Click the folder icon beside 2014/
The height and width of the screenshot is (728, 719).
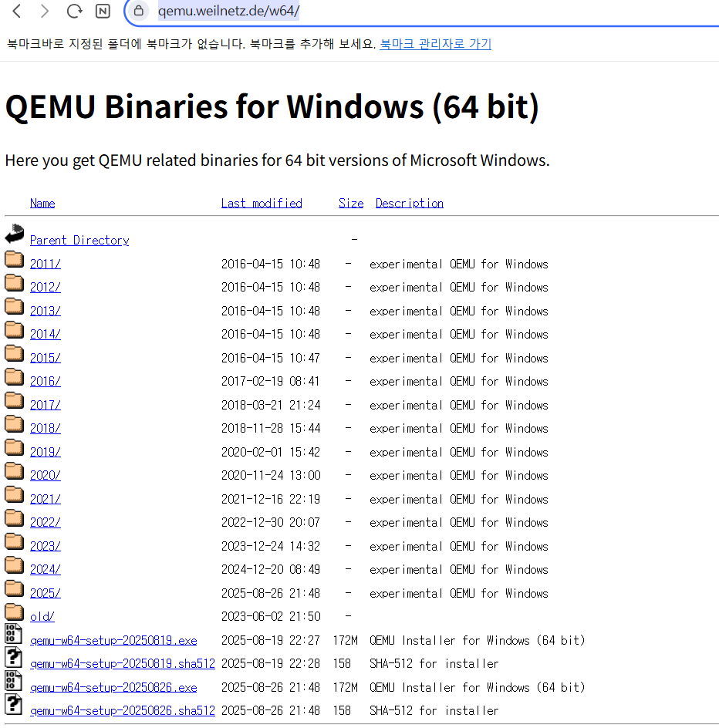[x=15, y=329]
